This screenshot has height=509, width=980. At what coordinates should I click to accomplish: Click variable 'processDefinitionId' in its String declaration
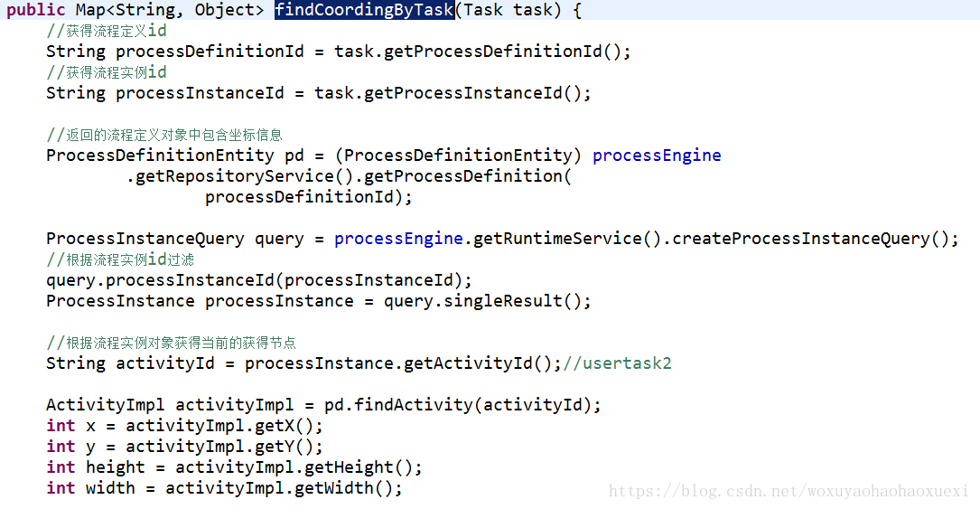[x=210, y=52]
